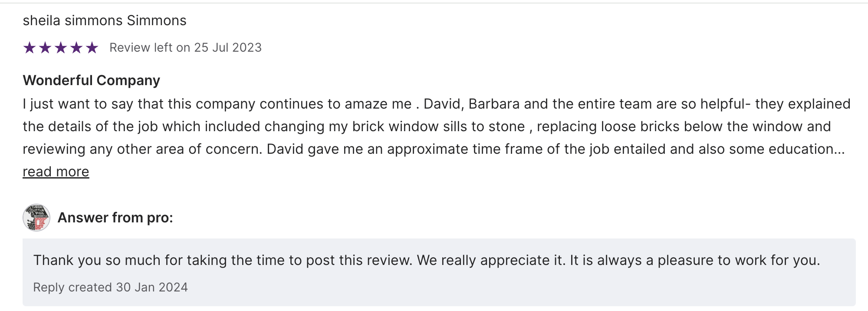
Task: Click the second purple rating star
Action: (x=45, y=48)
